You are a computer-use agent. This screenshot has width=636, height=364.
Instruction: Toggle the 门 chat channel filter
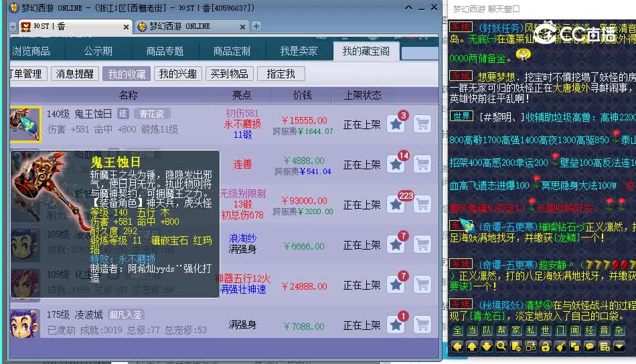(560, 331)
